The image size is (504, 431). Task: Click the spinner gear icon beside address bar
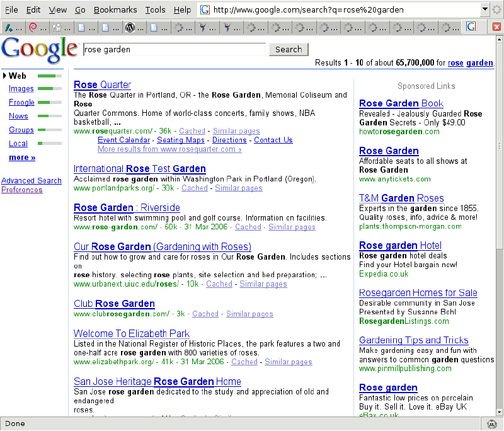coord(496,9)
